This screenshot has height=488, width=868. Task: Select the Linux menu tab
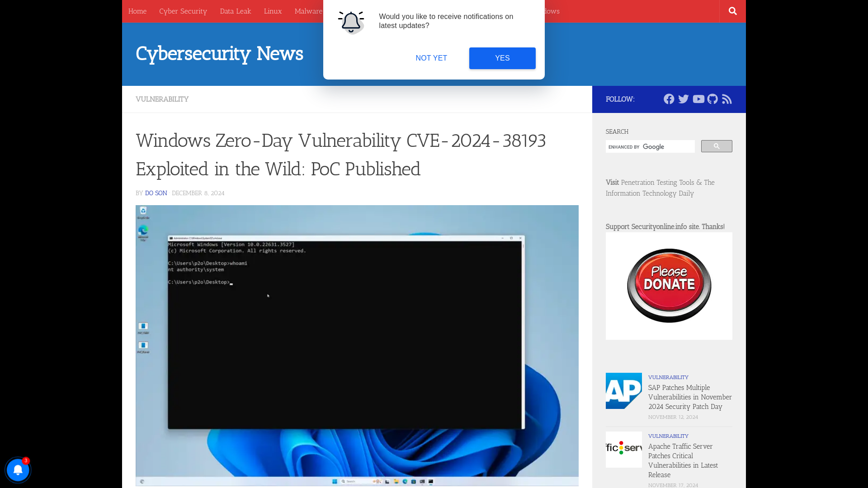coord(273,11)
